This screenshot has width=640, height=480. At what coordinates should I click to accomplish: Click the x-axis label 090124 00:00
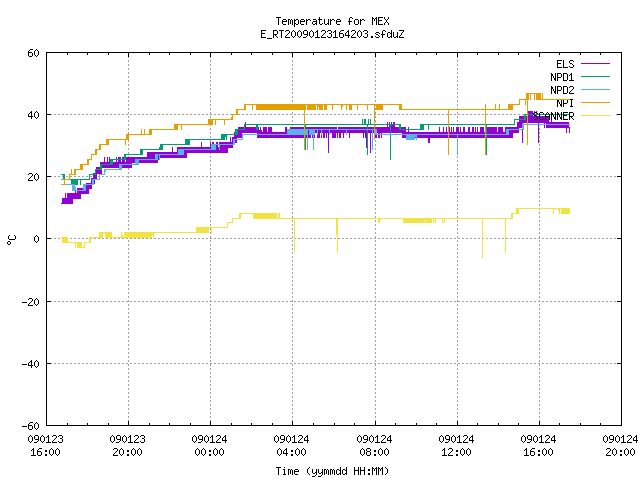point(209,446)
